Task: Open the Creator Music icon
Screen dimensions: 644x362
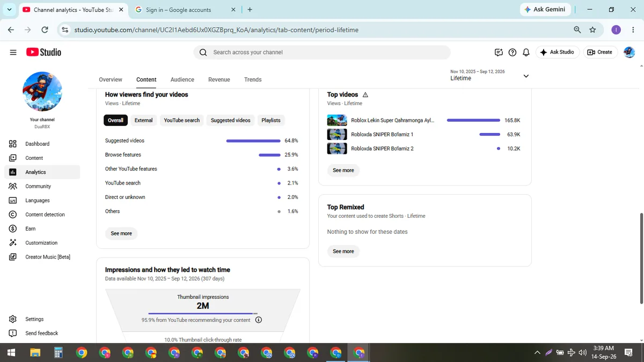Action: pyautogui.click(x=13, y=257)
